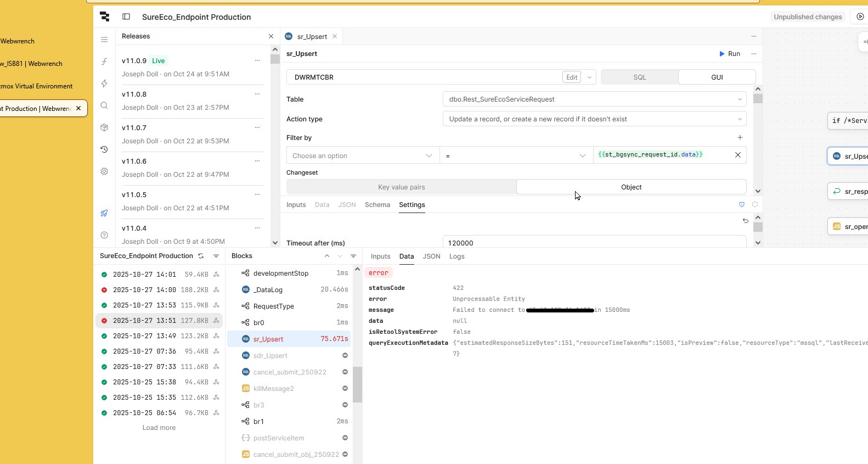Open the Triggers lightning bolt icon
The image size is (868, 464).
click(x=104, y=83)
